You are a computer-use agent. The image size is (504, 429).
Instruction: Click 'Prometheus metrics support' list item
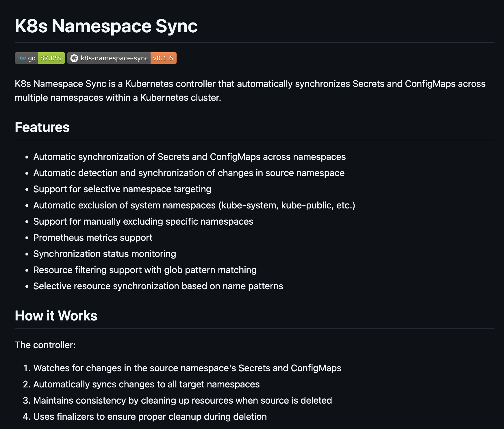(x=93, y=238)
